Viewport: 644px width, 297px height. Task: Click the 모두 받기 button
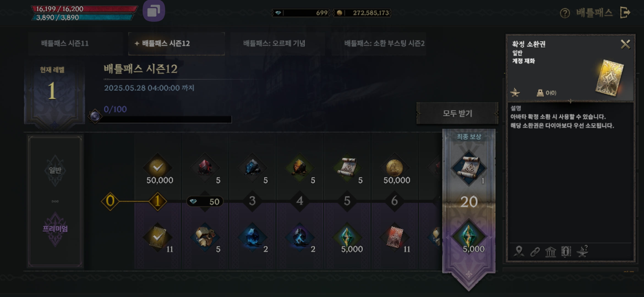pos(457,113)
